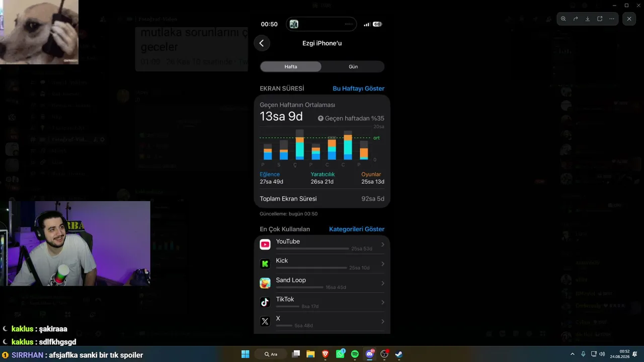
Task: Switch to Discord on the taskbar
Action: pos(370,354)
